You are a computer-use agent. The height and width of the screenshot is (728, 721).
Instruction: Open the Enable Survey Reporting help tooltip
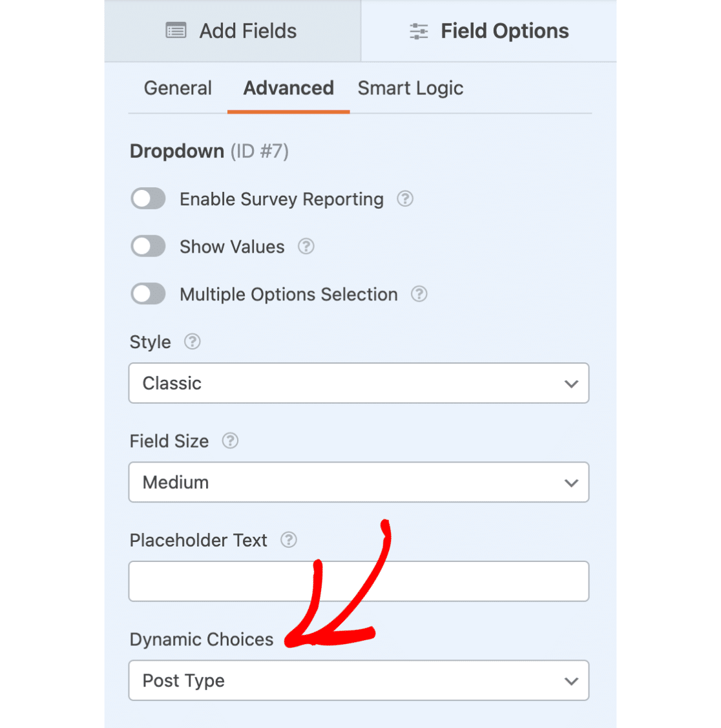(404, 199)
